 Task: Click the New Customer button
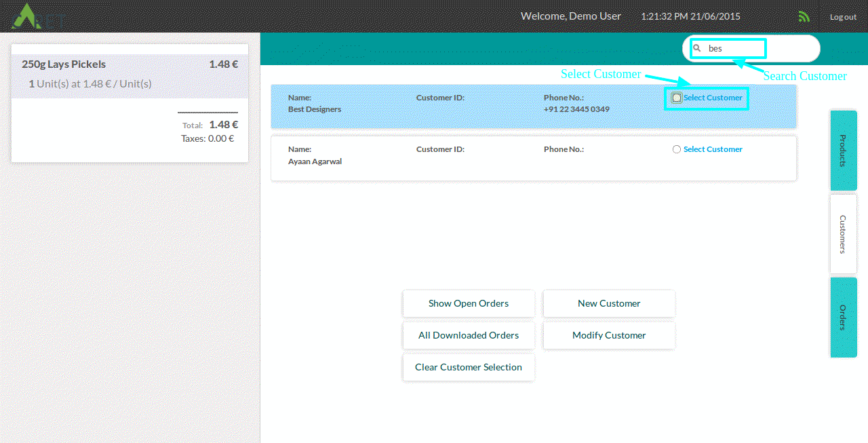click(x=608, y=303)
